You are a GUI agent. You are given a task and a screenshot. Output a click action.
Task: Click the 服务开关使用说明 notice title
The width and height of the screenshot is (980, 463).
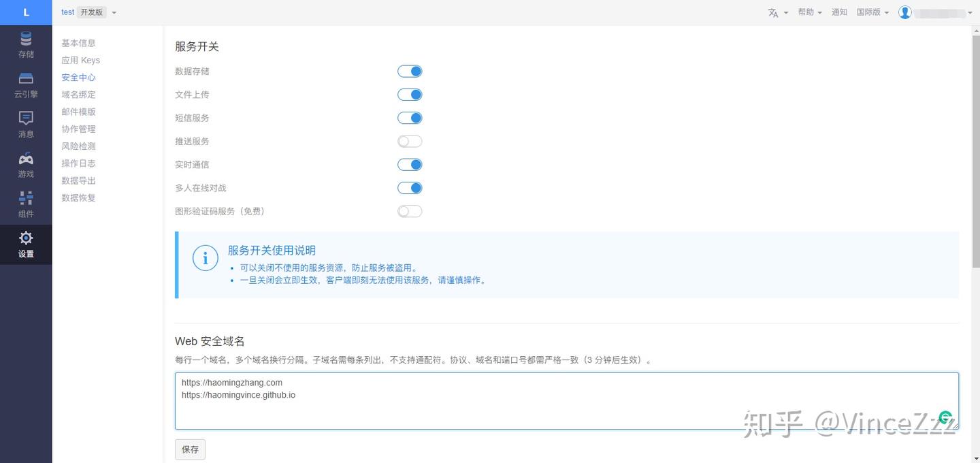[x=272, y=251]
